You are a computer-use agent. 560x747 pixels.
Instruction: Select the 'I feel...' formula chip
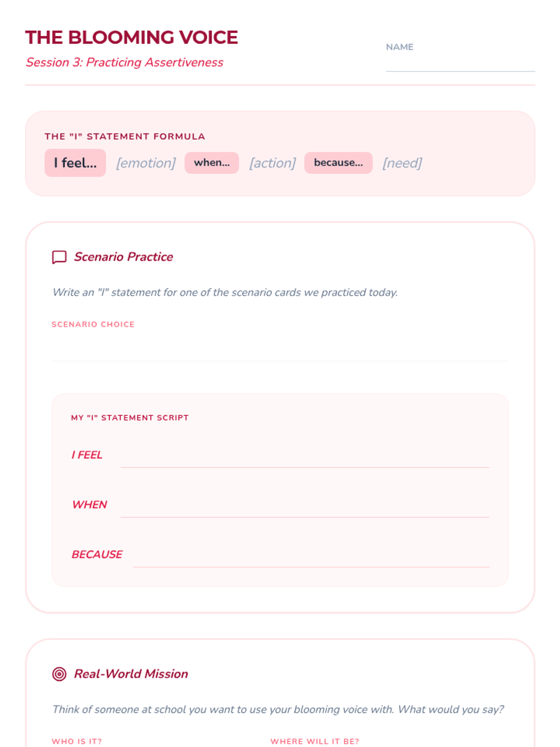(x=75, y=163)
